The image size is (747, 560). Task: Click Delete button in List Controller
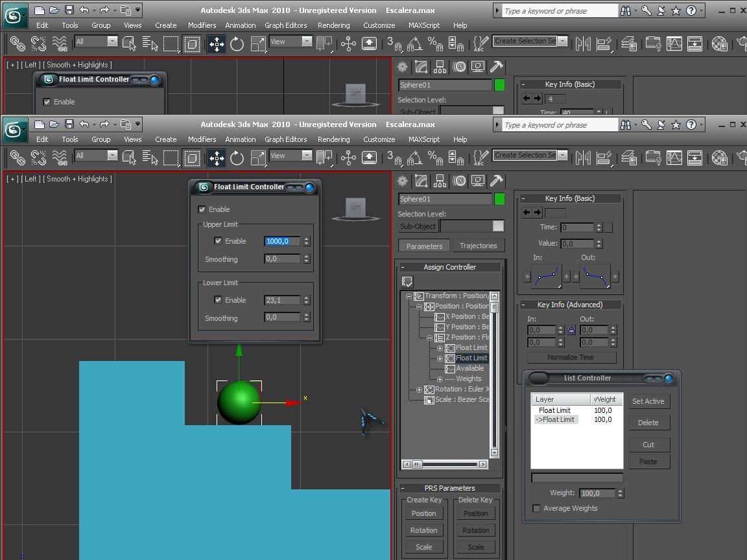click(648, 423)
